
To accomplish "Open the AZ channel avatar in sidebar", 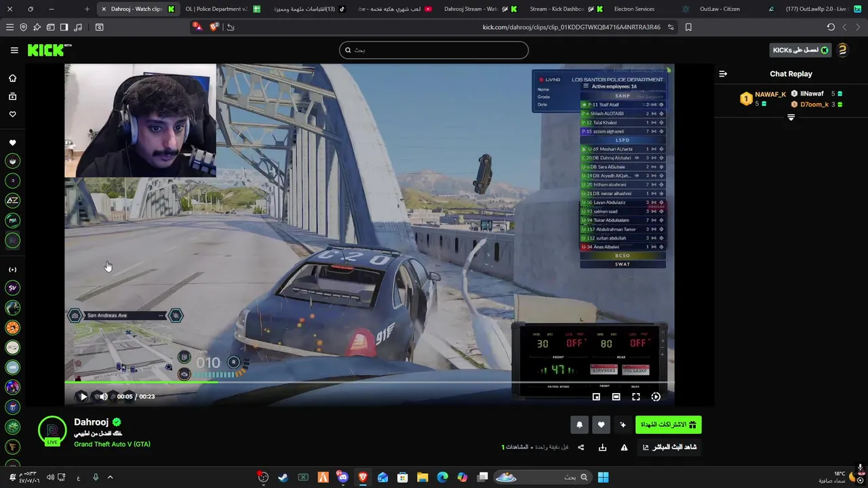I will pos(12,201).
